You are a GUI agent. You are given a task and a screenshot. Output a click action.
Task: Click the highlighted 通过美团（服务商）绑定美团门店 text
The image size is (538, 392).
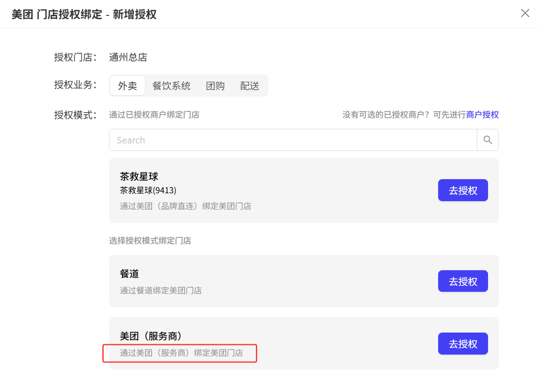tap(181, 353)
